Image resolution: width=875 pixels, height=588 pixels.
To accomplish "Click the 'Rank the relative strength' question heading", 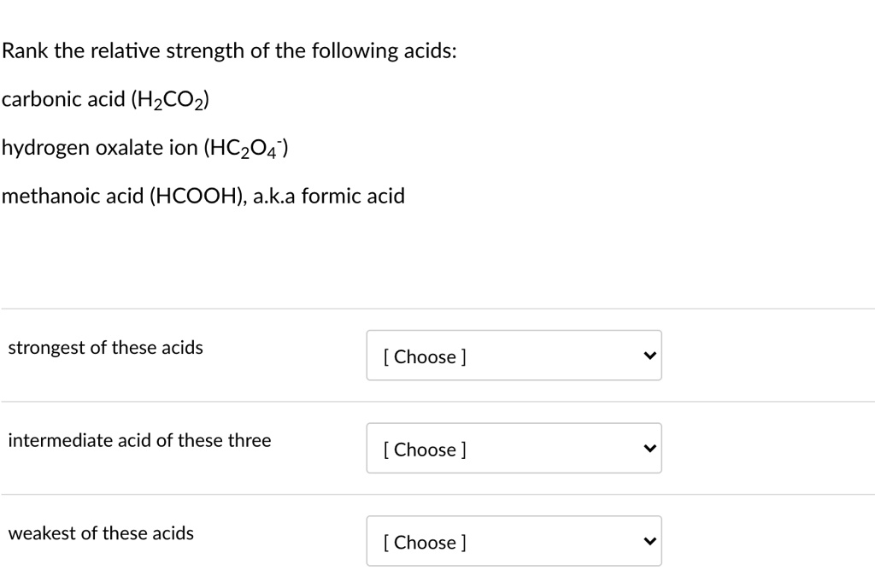I will [x=229, y=50].
